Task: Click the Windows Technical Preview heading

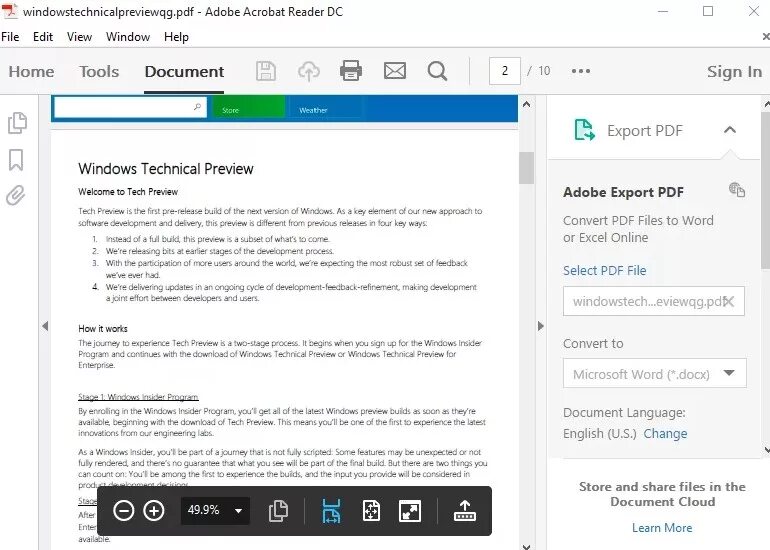Action: 166,169
